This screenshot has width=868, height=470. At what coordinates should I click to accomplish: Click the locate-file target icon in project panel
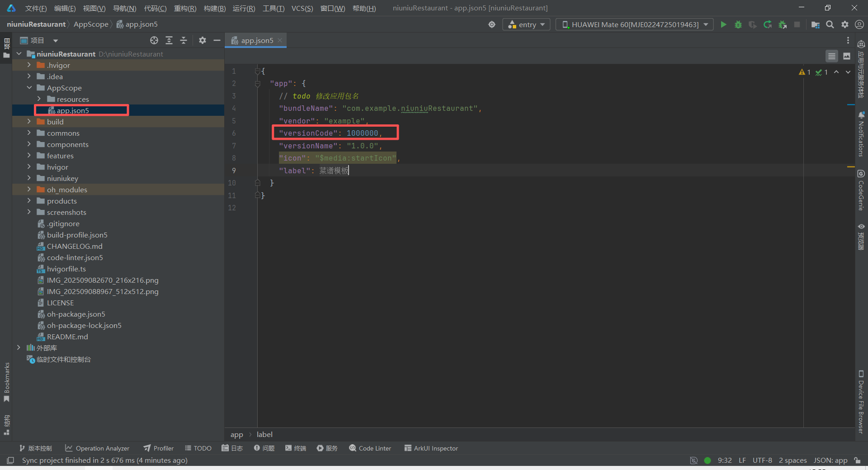154,40
